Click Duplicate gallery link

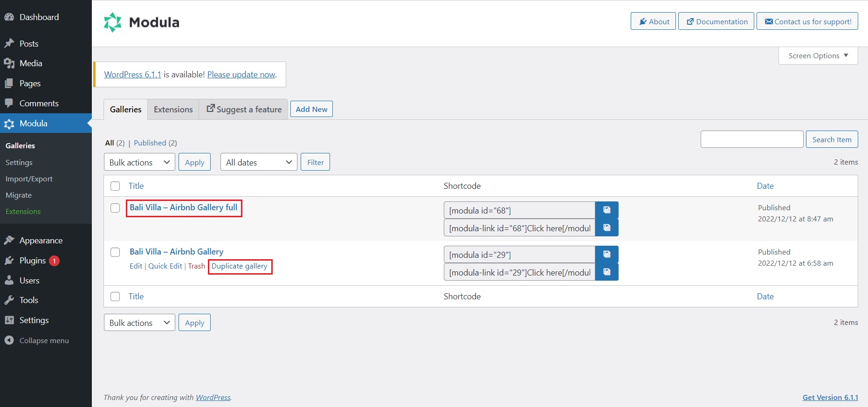240,266
